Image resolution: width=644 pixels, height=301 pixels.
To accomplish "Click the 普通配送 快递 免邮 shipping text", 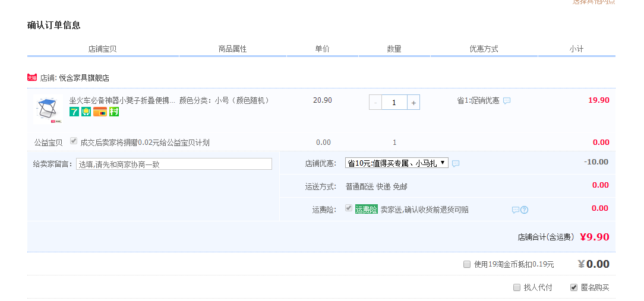I will pyautogui.click(x=376, y=187).
